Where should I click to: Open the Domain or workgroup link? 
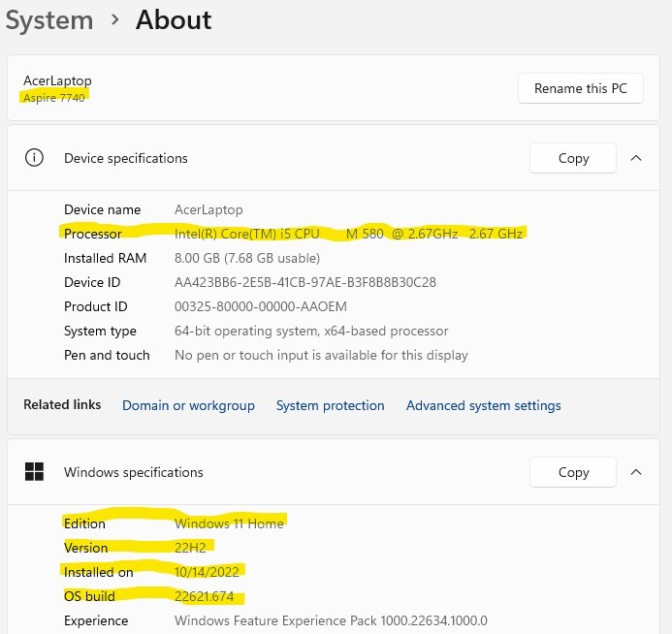(x=188, y=405)
